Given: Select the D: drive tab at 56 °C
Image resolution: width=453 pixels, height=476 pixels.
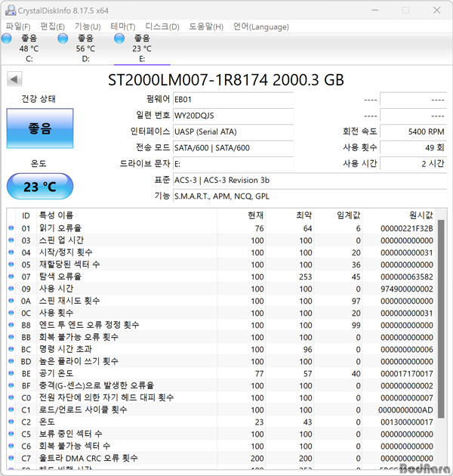Looking at the screenshot, I should click(85, 48).
